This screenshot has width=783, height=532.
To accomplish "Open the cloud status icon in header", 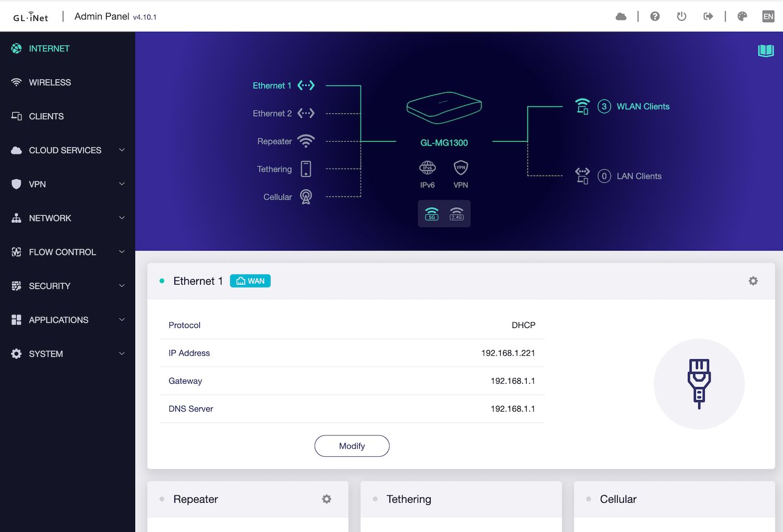I will [x=621, y=17].
